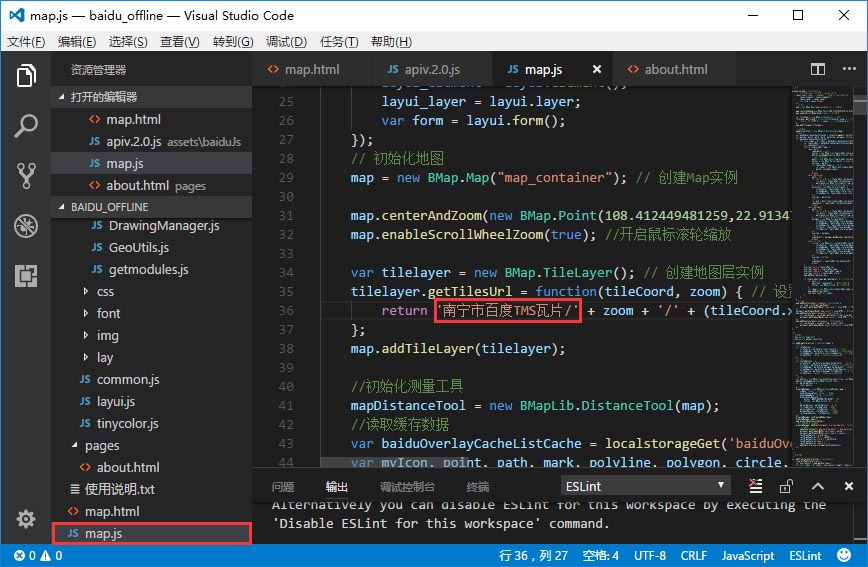Open the Explorer view in activity bar
This screenshot has height=567, width=868.
coord(26,76)
